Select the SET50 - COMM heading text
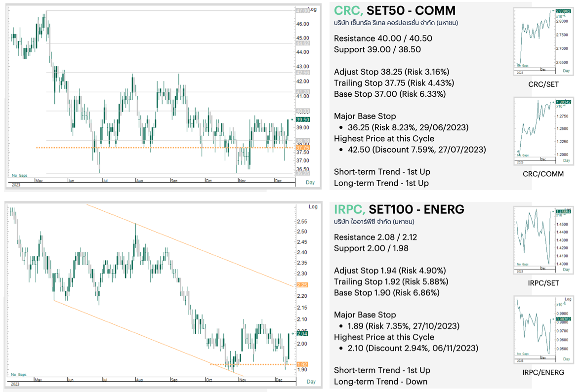The image size is (580, 392). pyautogui.click(x=411, y=11)
